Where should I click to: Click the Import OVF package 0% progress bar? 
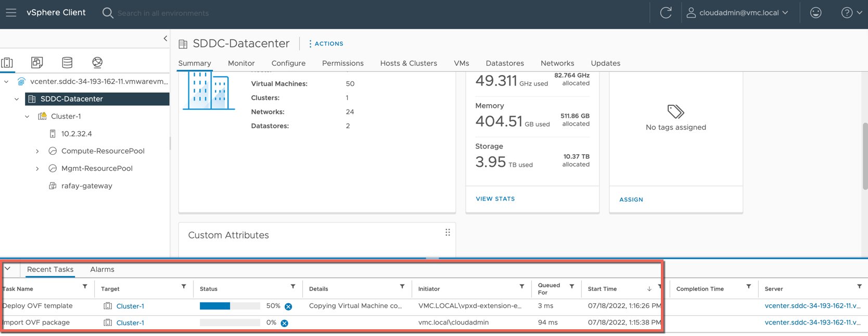[230, 322]
